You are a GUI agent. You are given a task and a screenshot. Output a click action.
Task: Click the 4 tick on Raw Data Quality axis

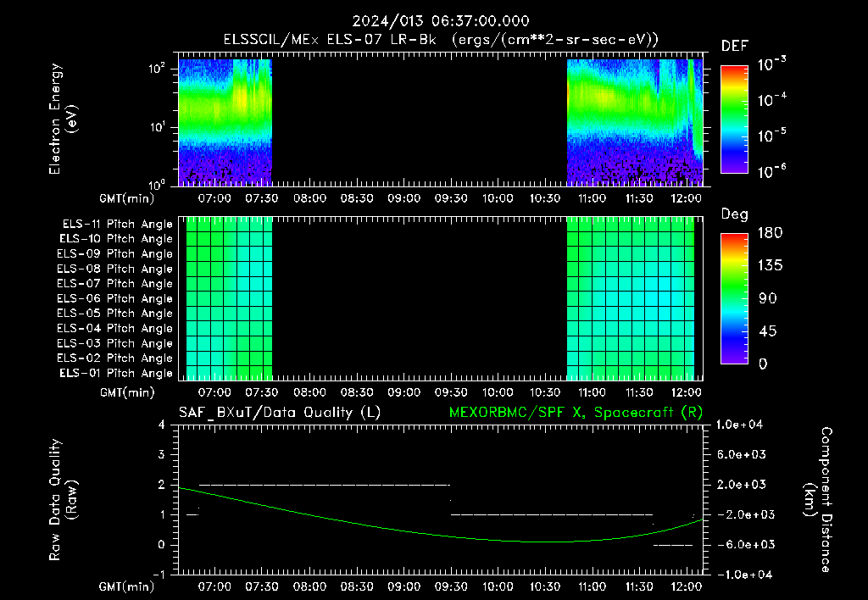point(161,425)
